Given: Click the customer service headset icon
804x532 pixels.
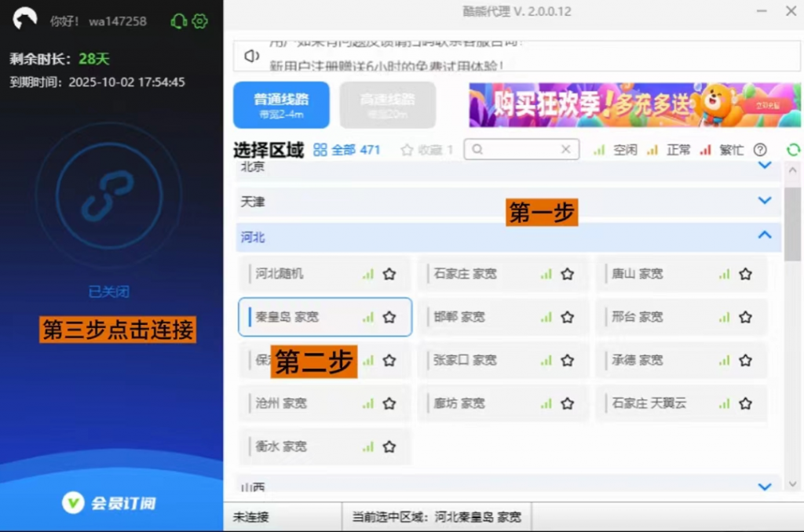Looking at the screenshot, I should pyautogui.click(x=178, y=21).
